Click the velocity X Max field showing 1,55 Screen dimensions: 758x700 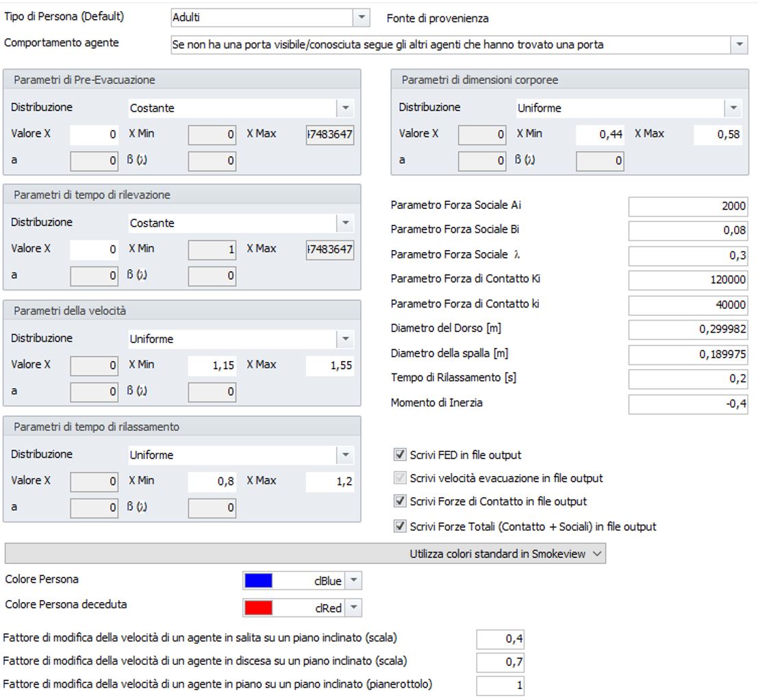pyautogui.click(x=330, y=366)
